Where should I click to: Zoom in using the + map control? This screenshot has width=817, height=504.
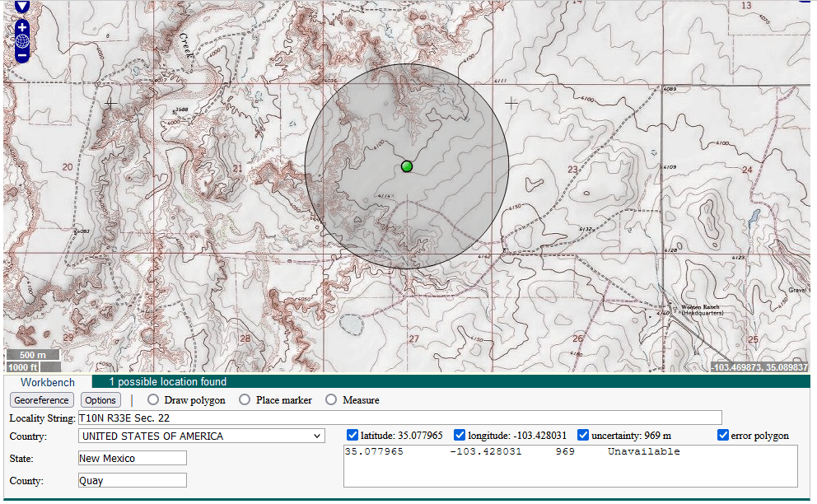click(x=21, y=27)
